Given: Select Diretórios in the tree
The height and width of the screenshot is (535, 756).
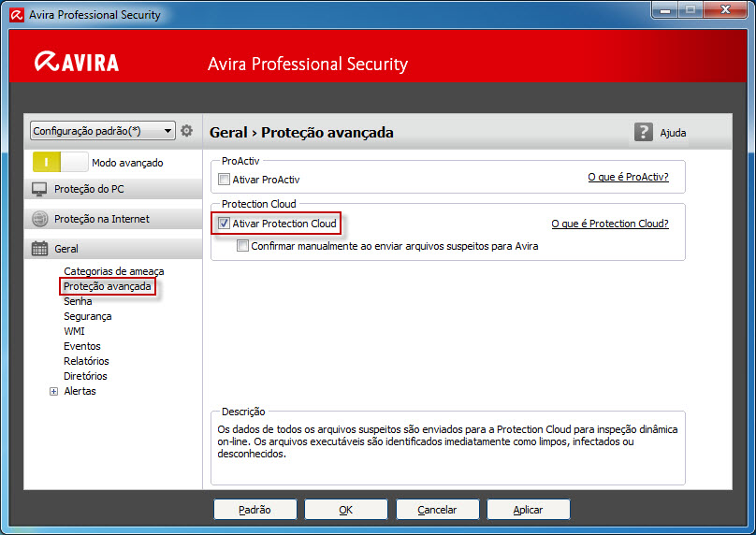Looking at the screenshot, I should (x=85, y=376).
